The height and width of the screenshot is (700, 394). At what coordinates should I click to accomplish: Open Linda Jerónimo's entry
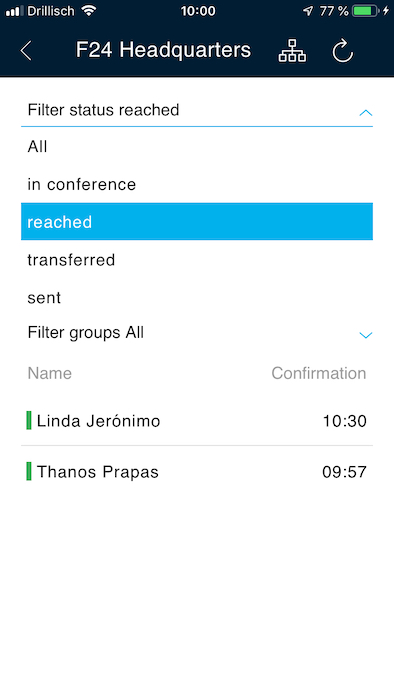tap(197, 421)
